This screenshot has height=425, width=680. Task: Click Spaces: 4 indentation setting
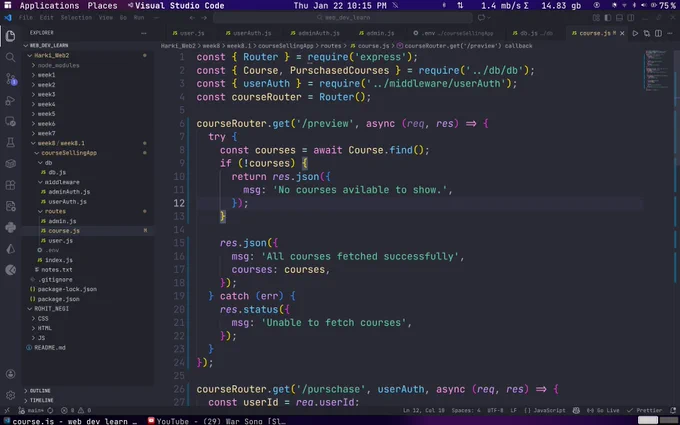click(466, 410)
